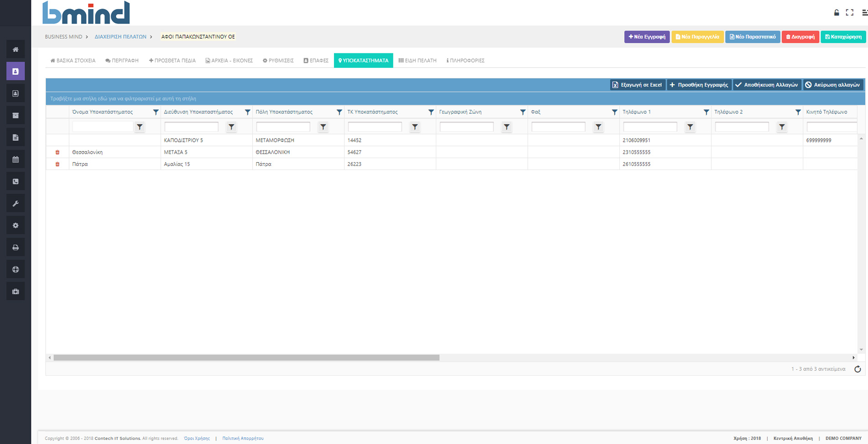868x444 pixels.
Task: Click trash icon for the Πάτρα row
Action: click(58, 164)
